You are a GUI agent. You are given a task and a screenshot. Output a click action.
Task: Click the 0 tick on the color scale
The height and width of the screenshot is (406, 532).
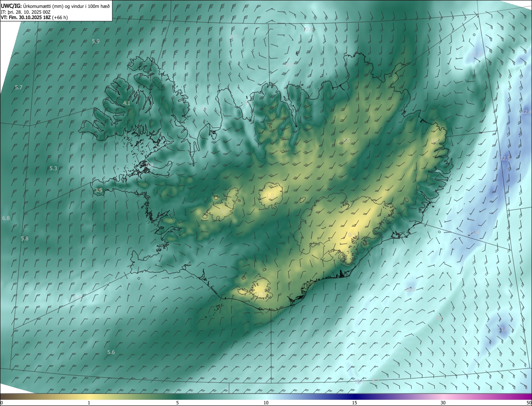coord(2,403)
